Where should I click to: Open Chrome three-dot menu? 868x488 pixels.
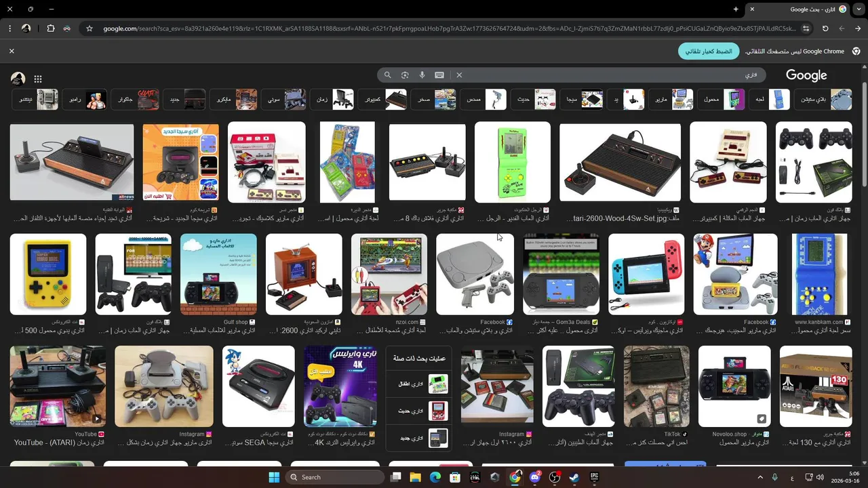click(9, 28)
